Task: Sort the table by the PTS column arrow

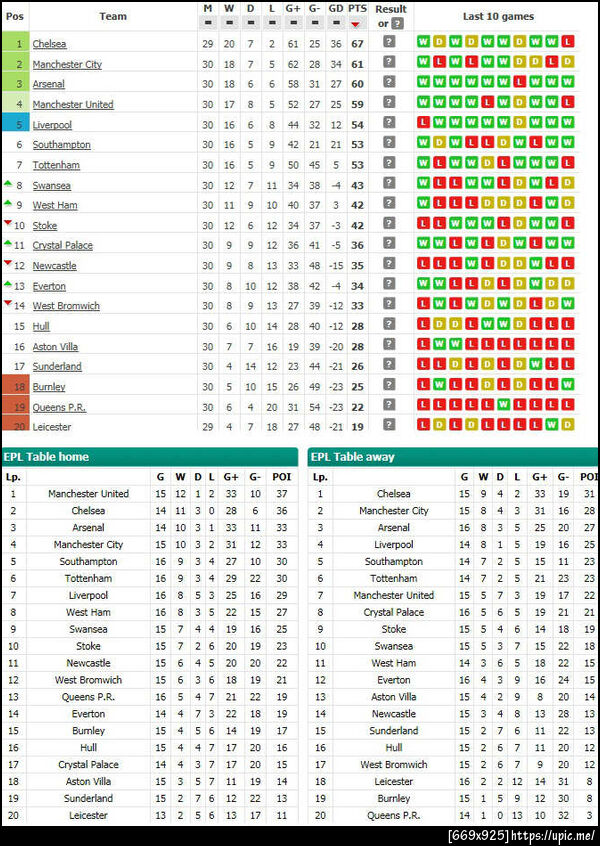Action: pos(357,24)
